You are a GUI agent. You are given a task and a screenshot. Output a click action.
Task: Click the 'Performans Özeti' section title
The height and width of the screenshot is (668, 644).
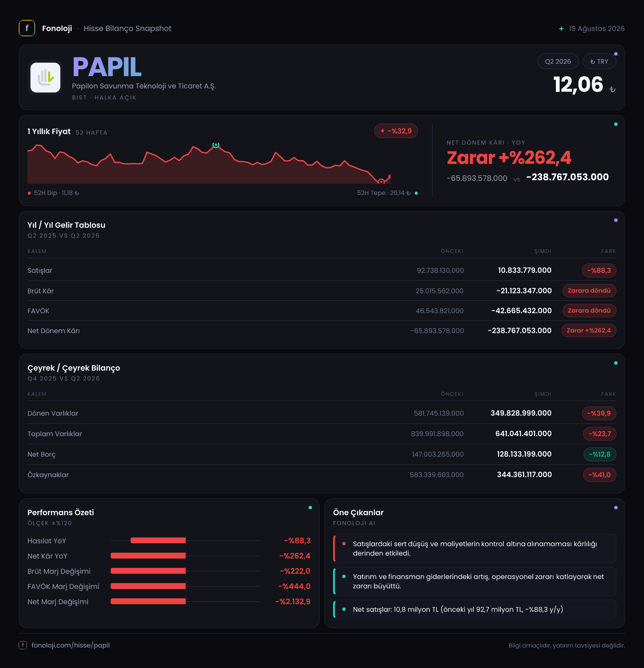(61, 512)
